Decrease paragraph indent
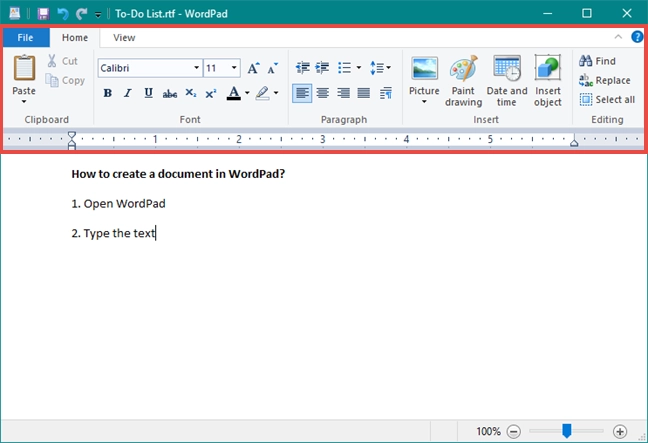 (x=303, y=67)
